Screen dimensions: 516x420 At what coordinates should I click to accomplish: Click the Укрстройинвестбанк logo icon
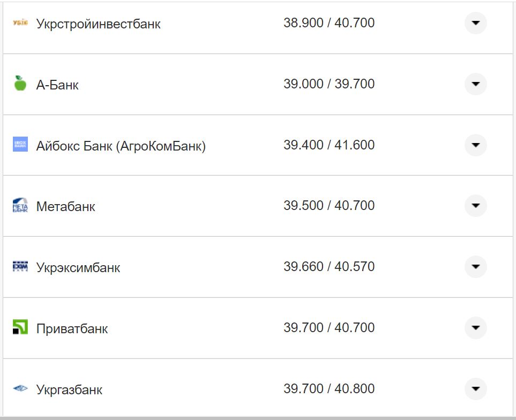(20, 22)
